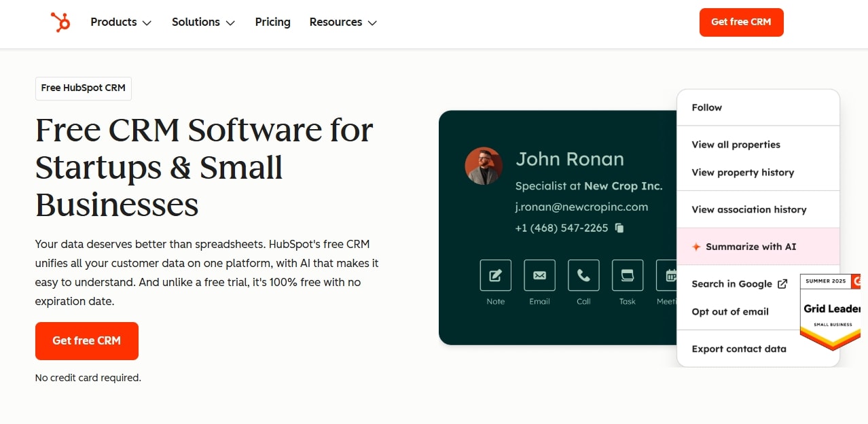The width and height of the screenshot is (868, 424).
Task: Click the j.ronan@newcropinc.com email address
Action: coord(581,207)
